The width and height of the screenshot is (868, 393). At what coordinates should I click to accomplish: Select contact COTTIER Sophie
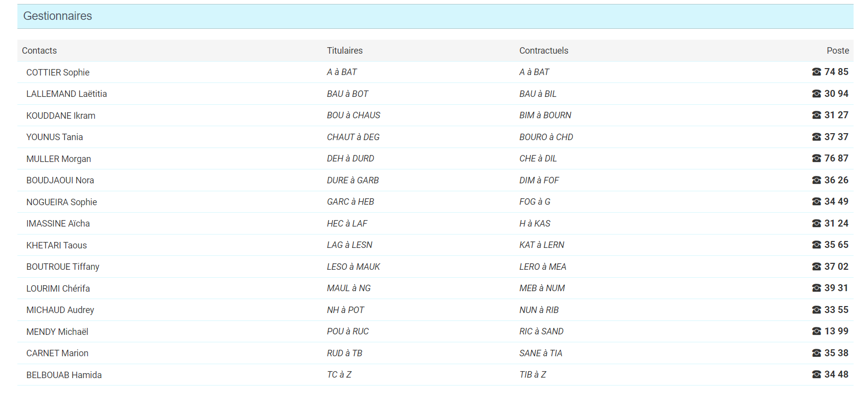coord(58,73)
